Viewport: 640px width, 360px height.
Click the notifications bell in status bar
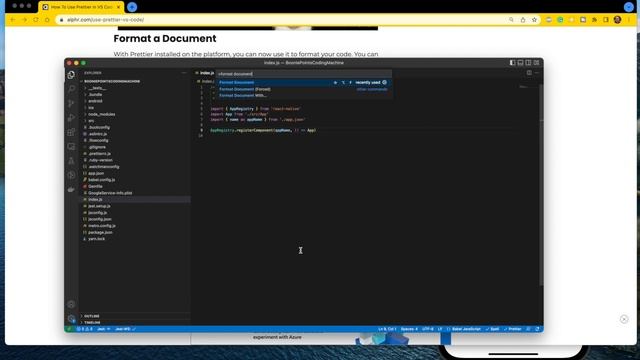pyautogui.click(x=537, y=329)
